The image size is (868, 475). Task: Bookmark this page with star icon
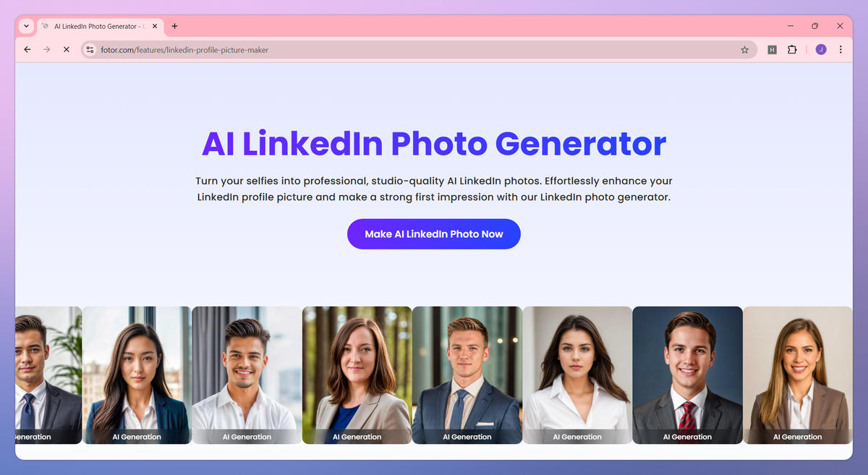744,50
